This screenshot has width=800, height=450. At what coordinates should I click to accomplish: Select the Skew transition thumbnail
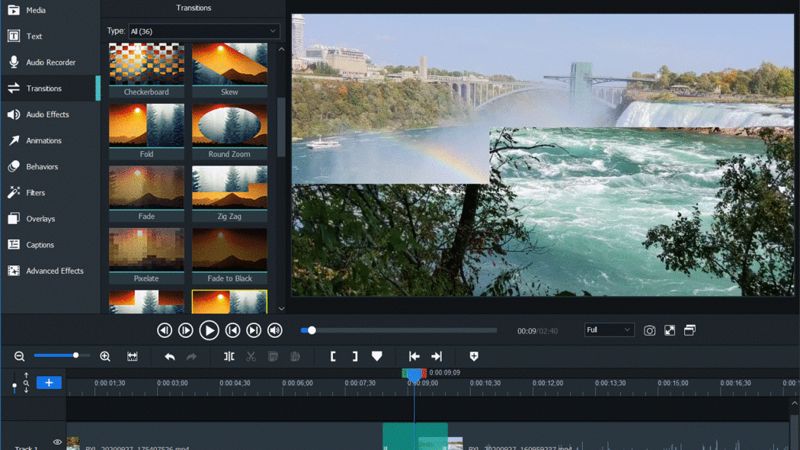tap(230, 64)
